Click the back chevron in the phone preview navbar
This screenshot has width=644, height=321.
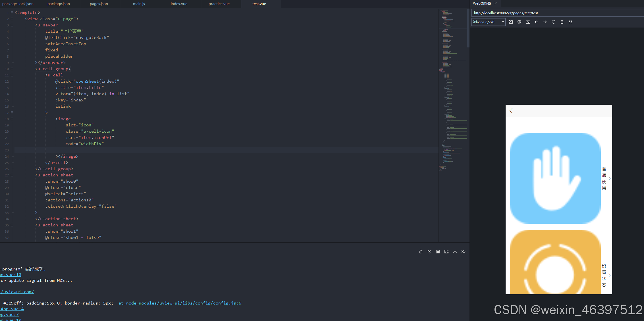[x=511, y=111]
